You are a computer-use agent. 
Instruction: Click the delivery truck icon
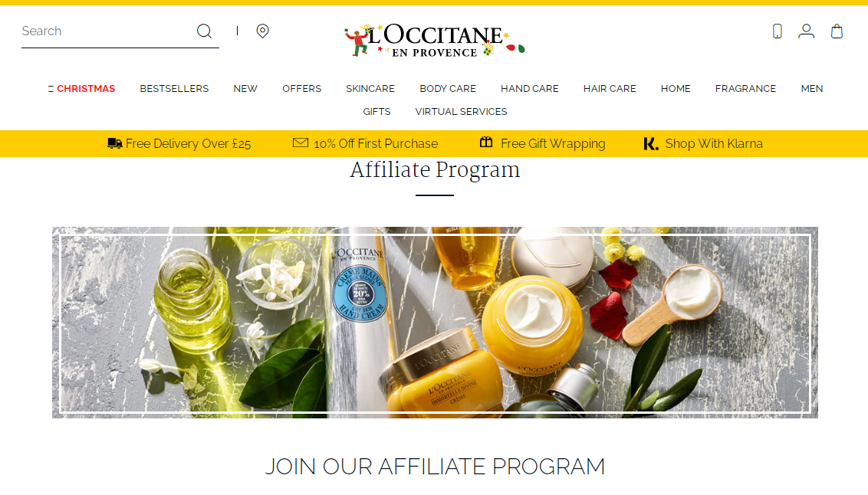pyautogui.click(x=114, y=143)
